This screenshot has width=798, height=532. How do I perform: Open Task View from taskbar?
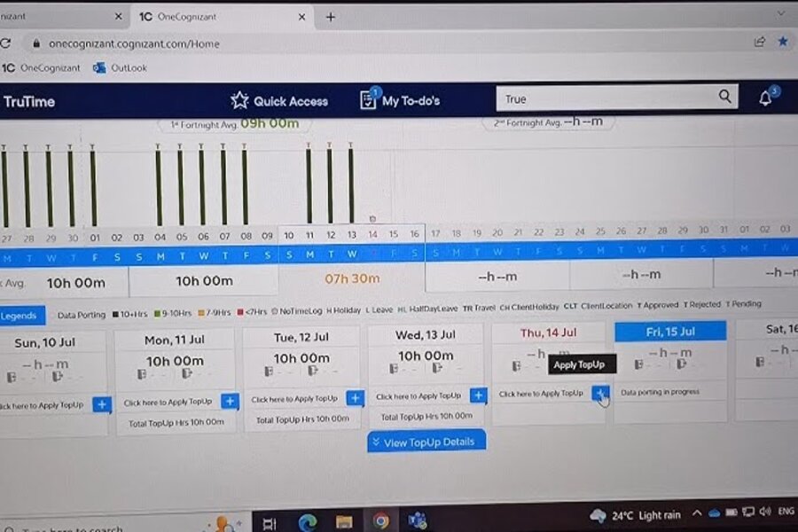(270, 523)
